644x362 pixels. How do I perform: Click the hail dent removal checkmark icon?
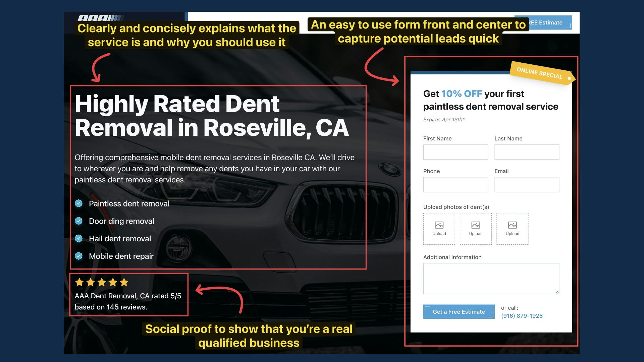pos(79,238)
